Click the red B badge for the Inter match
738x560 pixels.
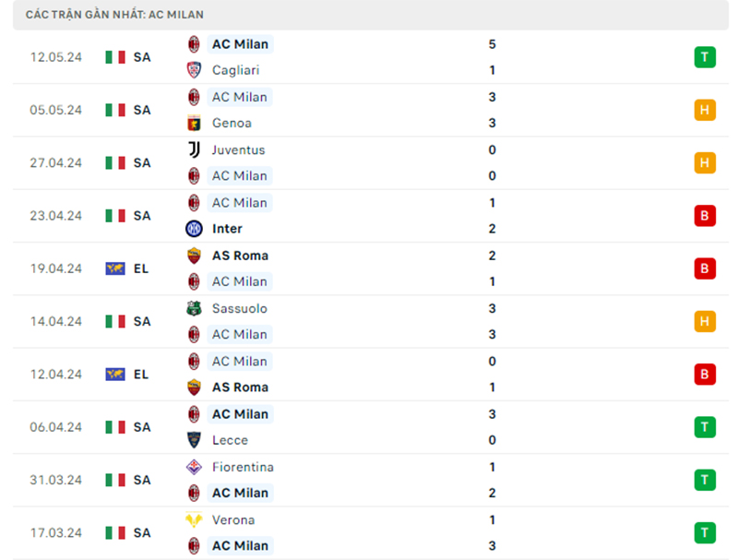(x=705, y=216)
